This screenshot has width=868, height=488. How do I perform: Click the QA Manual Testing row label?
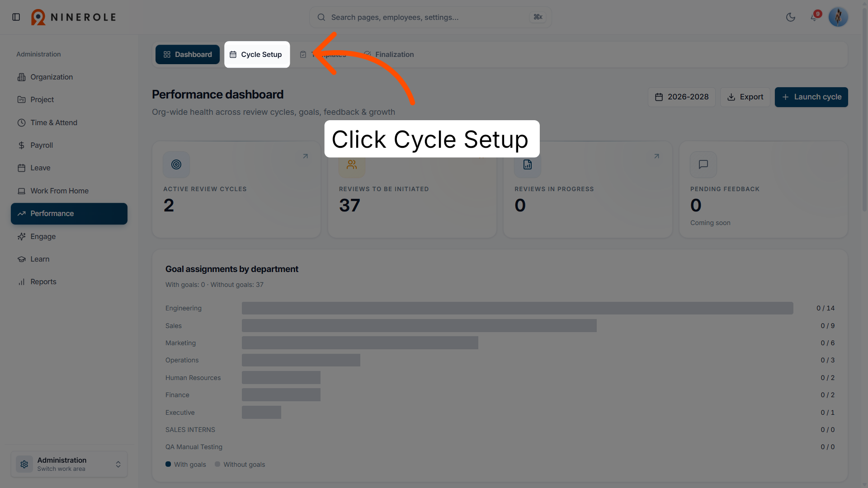pyautogui.click(x=194, y=447)
